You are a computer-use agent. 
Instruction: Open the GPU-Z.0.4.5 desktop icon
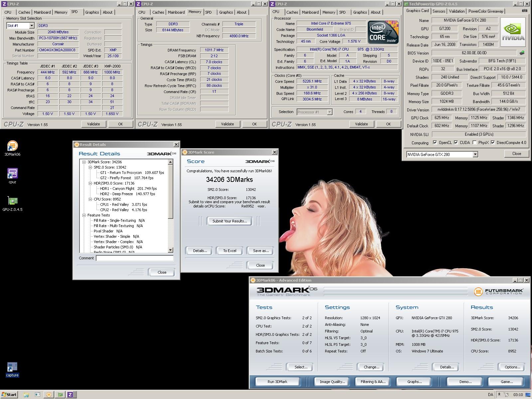click(x=12, y=203)
